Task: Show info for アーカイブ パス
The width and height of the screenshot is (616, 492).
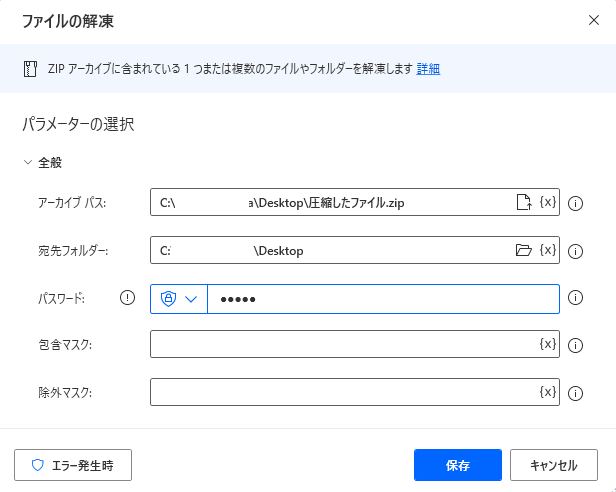Action: coord(575,203)
